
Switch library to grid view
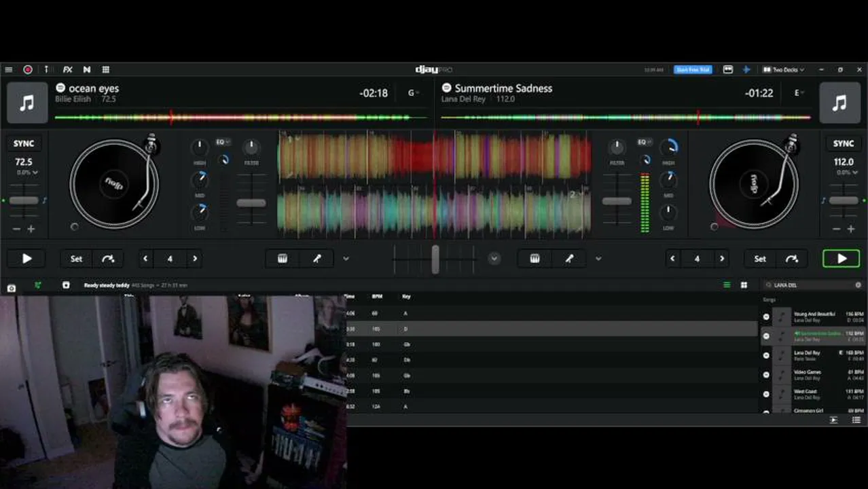point(744,285)
